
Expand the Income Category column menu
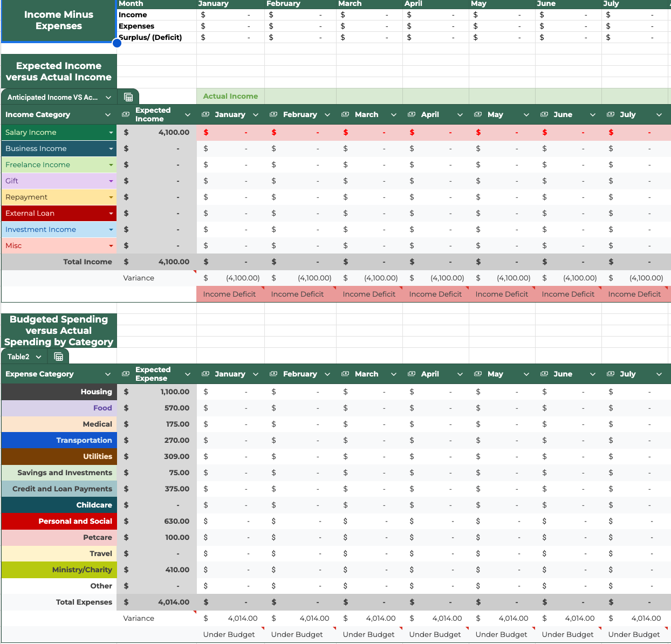pos(108,115)
